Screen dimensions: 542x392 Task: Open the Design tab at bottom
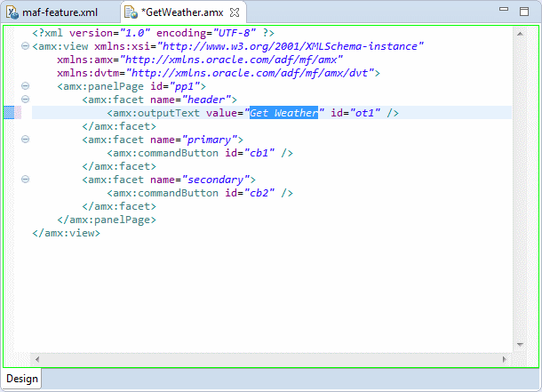tap(22, 379)
